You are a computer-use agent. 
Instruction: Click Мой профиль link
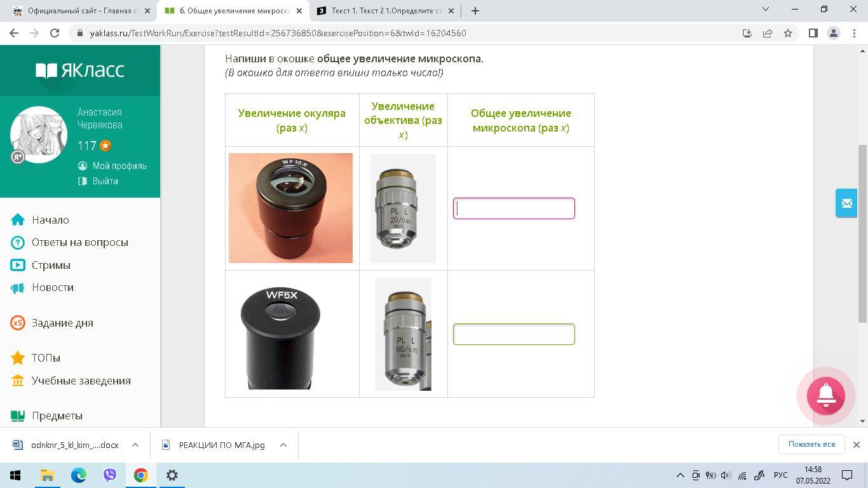119,166
